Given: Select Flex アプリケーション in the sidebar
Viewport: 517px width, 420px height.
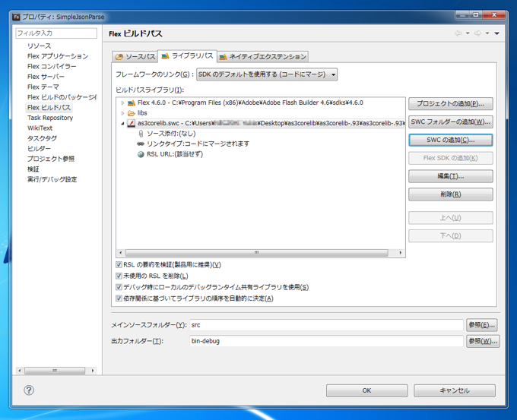Looking at the screenshot, I should click(x=58, y=56).
